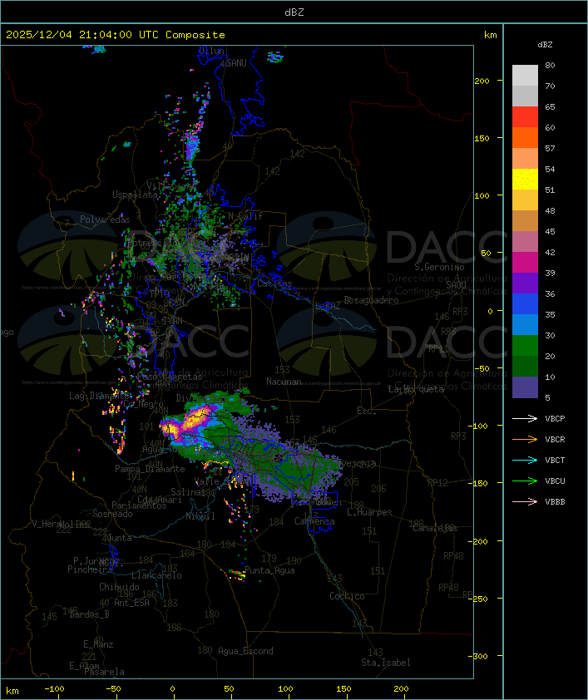The height and width of the screenshot is (700, 588).
Task: Click the km label beside the bottom axis
Action: click(12, 691)
